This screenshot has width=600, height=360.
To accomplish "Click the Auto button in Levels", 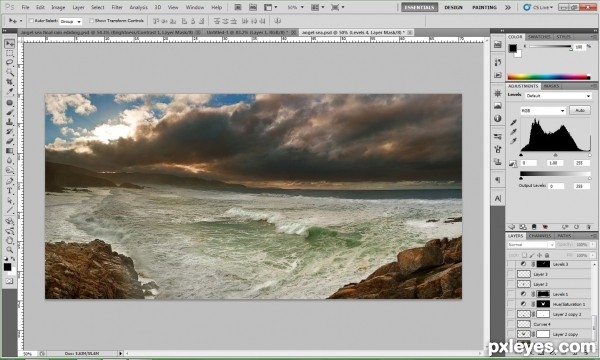I will coord(580,110).
